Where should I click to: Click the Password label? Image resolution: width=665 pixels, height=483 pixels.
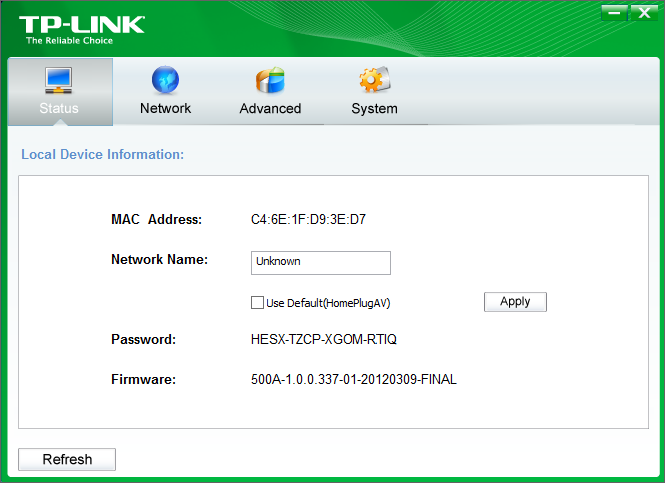coord(143,339)
